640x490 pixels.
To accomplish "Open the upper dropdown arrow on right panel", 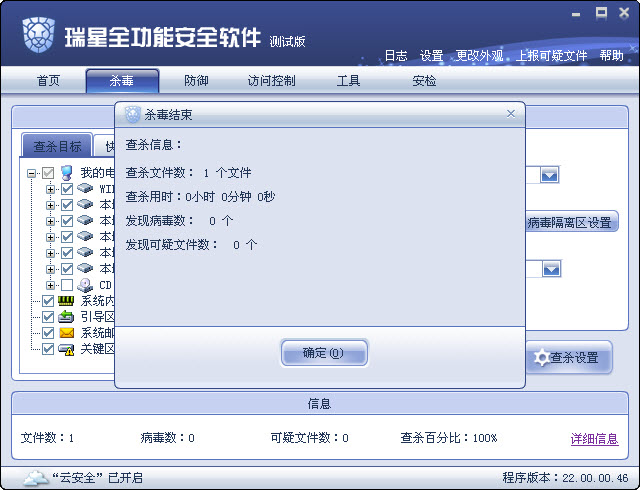I will (549, 176).
